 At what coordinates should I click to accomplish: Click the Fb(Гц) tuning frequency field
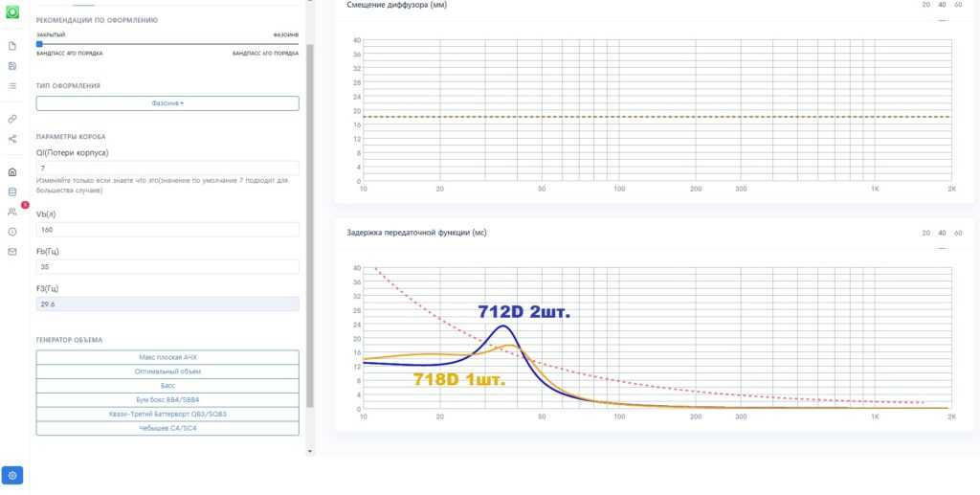coord(167,267)
